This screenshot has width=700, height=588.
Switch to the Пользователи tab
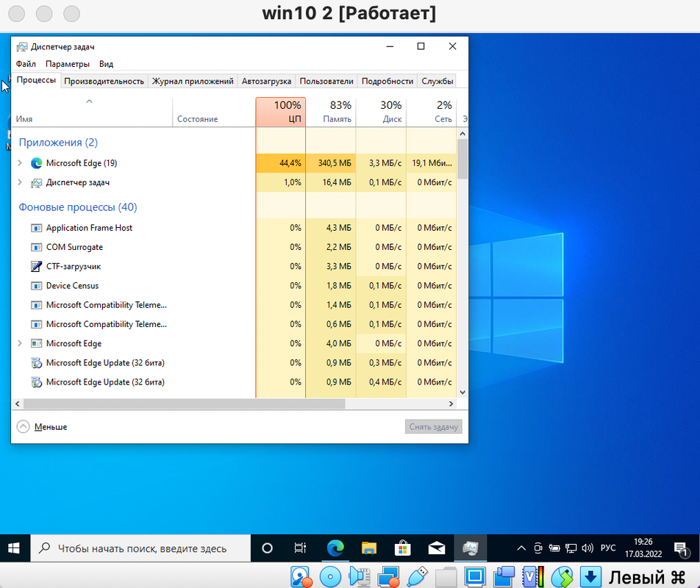326,81
